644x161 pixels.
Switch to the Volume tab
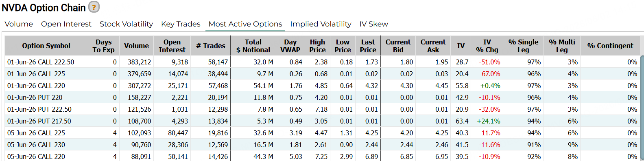[x=19, y=24]
